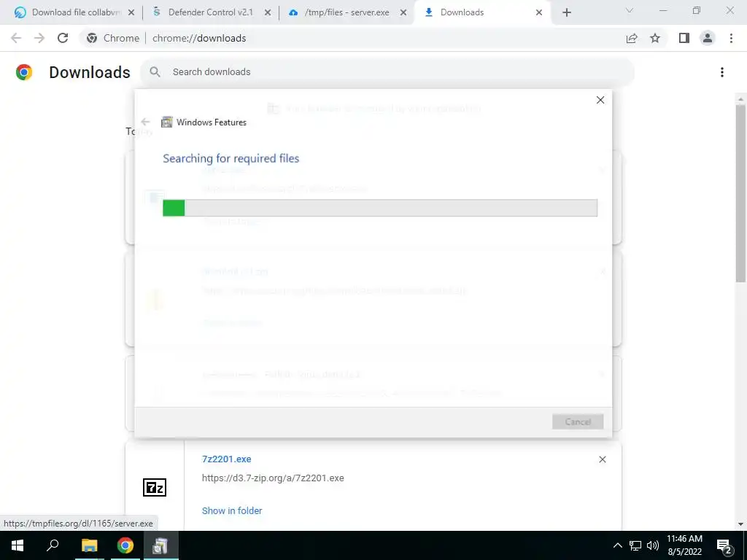This screenshot has height=560, width=747.
Task: Close the /tmp/files - server.exe tab
Action: (403, 12)
